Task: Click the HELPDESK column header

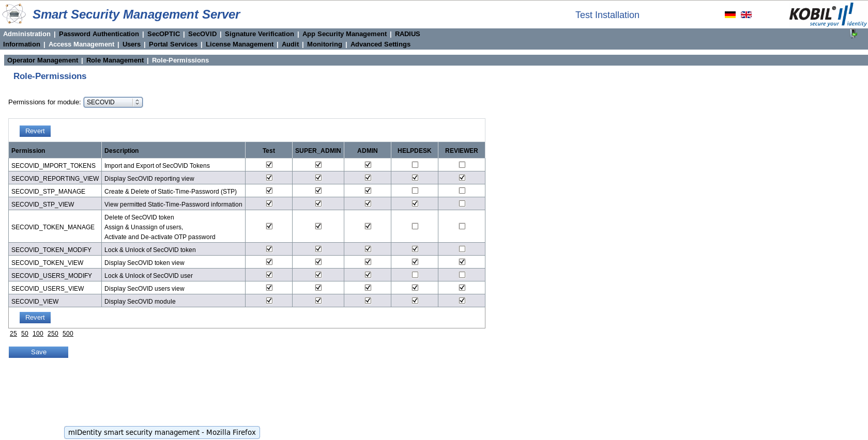Action: (415, 151)
